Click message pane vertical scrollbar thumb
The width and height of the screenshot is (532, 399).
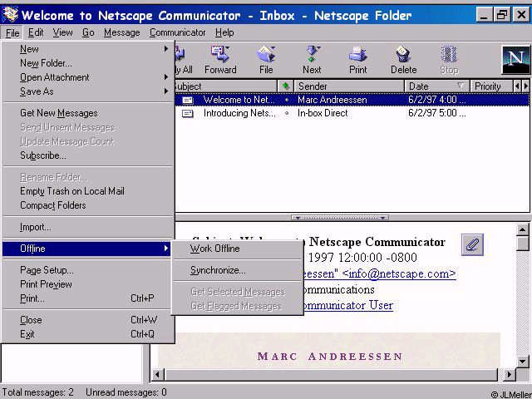523,244
